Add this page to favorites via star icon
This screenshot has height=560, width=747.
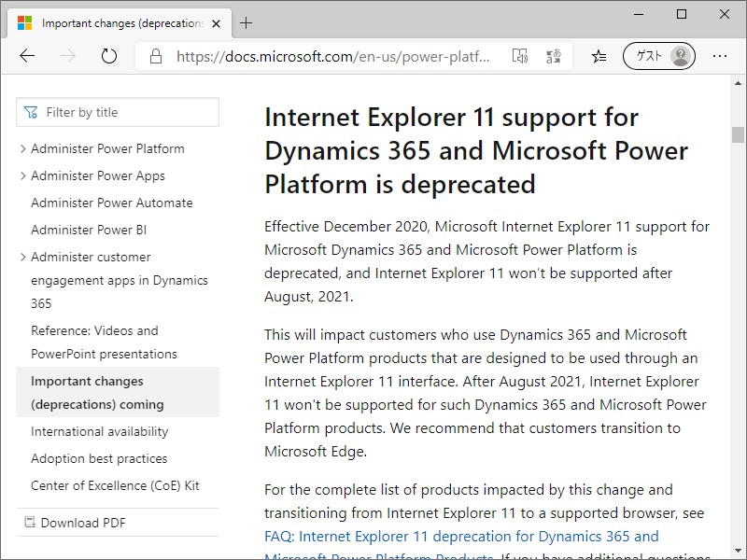[598, 56]
